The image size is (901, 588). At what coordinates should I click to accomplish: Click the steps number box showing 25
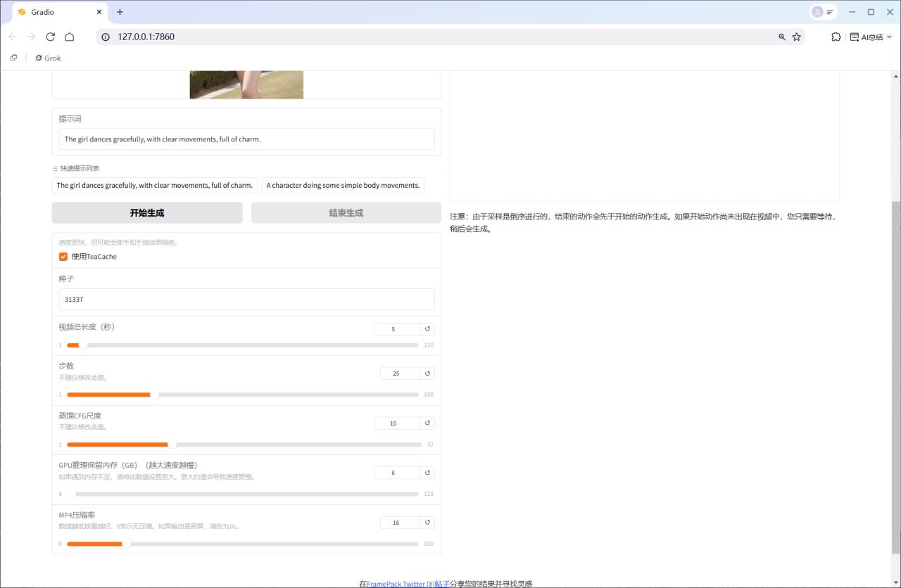tap(400, 373)
